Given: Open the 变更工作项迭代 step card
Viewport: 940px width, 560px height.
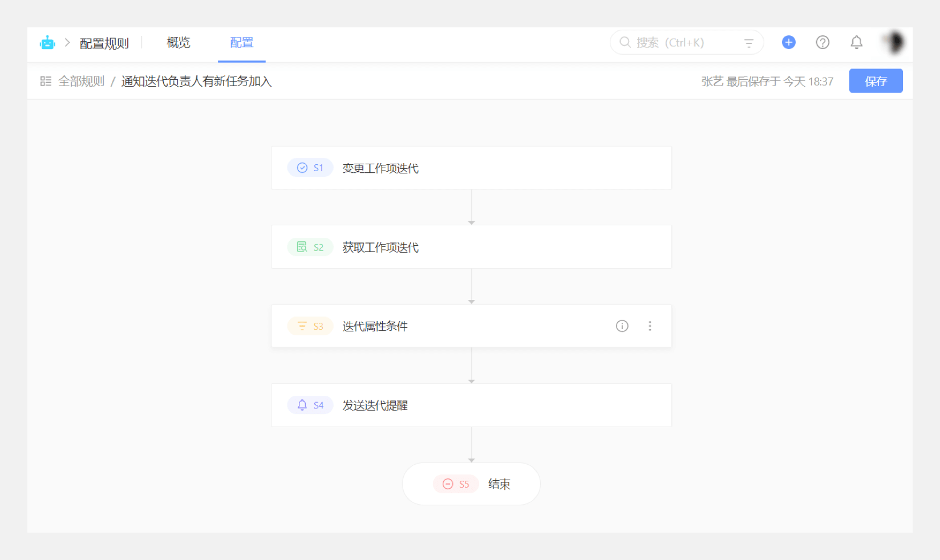Looking at the screenshot, I should pyautogui.click(x=471, y=168).
